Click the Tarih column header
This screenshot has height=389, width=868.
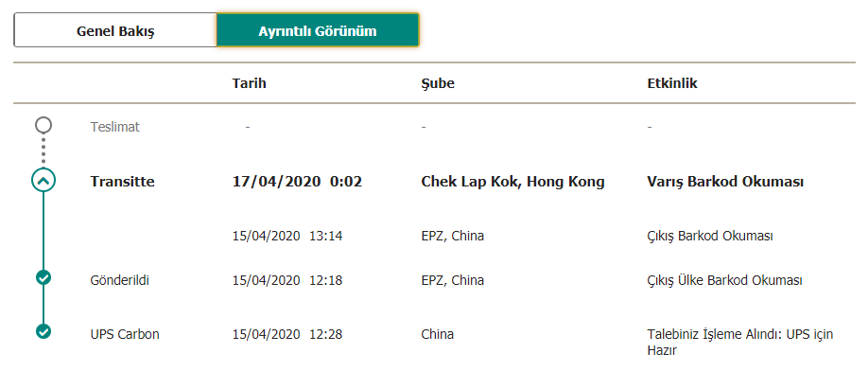(250, 83)
